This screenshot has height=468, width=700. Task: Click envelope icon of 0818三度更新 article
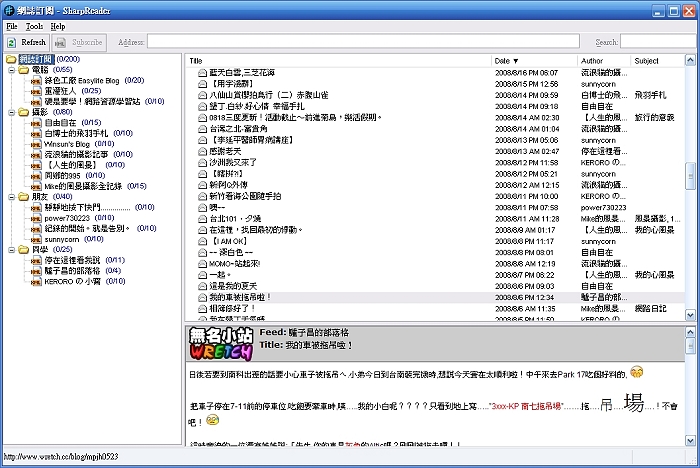point(202,118)
